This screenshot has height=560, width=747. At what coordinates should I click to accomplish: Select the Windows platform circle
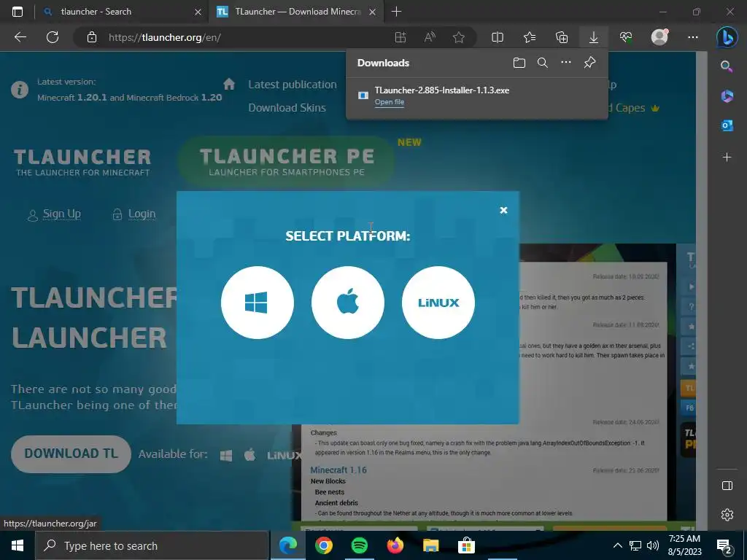(258, 303)
